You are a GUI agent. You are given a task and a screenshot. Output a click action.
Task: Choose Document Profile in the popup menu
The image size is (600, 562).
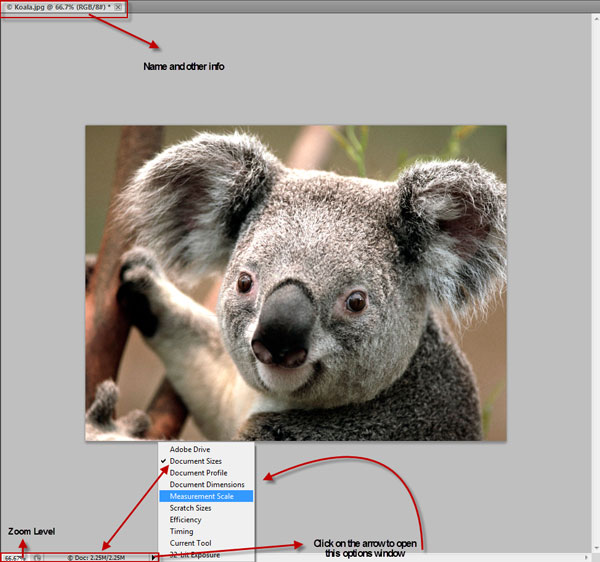[198, 473]
